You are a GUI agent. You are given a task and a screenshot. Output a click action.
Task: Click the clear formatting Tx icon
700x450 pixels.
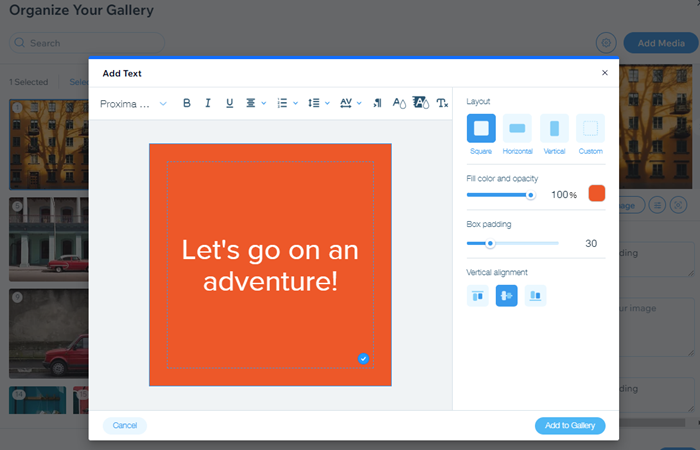pos(442,103)
